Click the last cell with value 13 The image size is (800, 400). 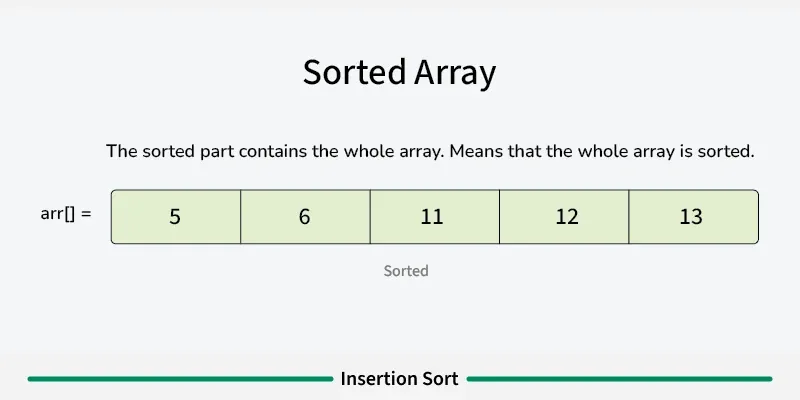pos(691,217)
